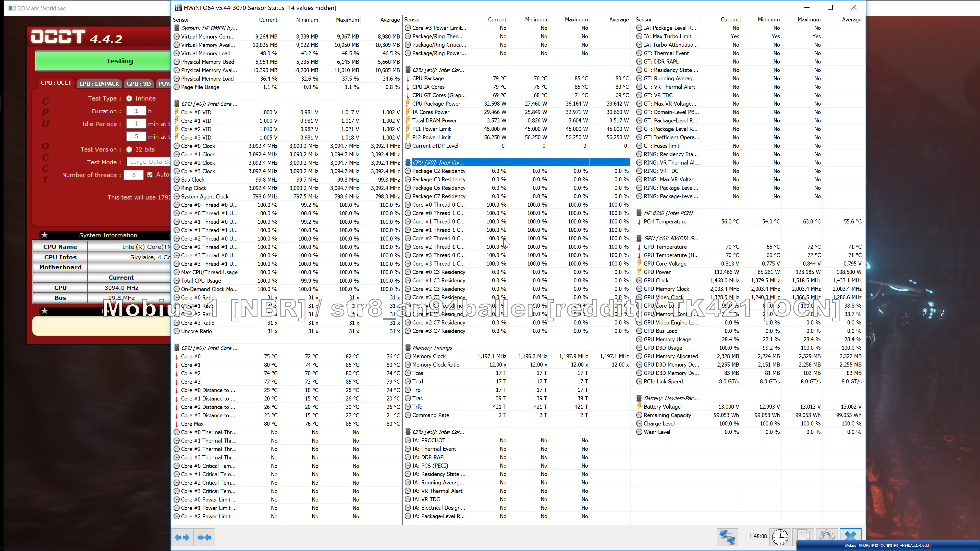Select the Virtual Memory Load row

(x=286, y=53)
